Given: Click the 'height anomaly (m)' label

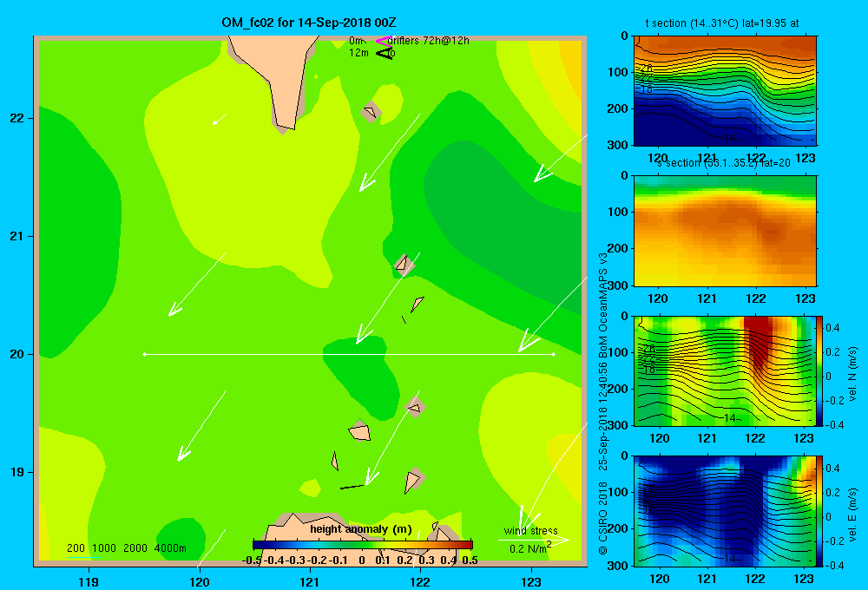Looking at the screenshot, I should (361, 529).
